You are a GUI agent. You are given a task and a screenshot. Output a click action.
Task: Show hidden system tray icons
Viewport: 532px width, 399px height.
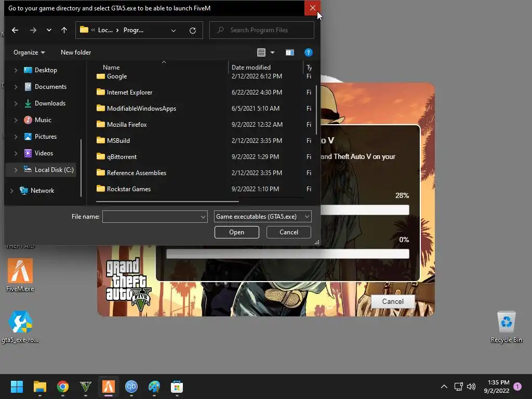444,387
